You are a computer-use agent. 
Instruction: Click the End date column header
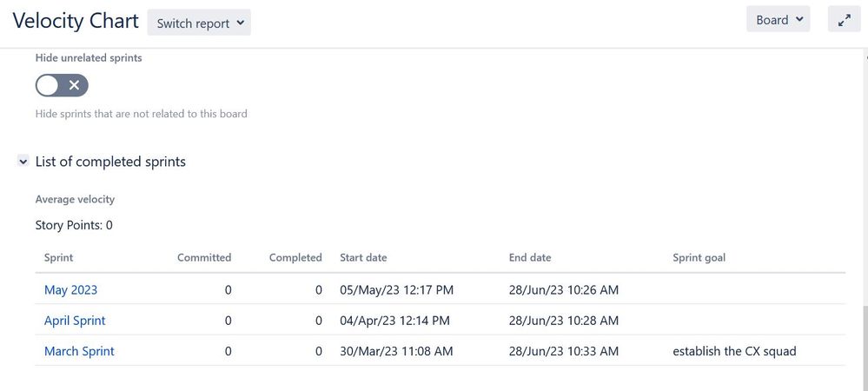pos(530,257)
